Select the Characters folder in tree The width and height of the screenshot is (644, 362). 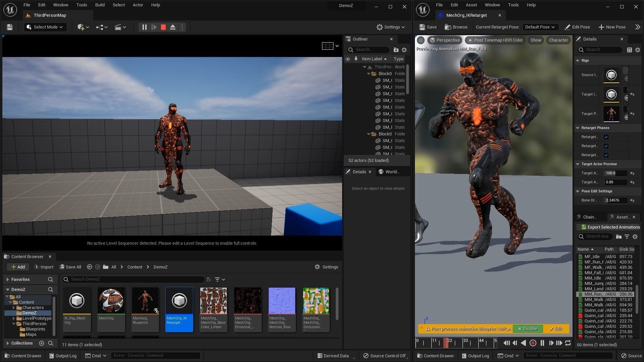pos(33,308)
